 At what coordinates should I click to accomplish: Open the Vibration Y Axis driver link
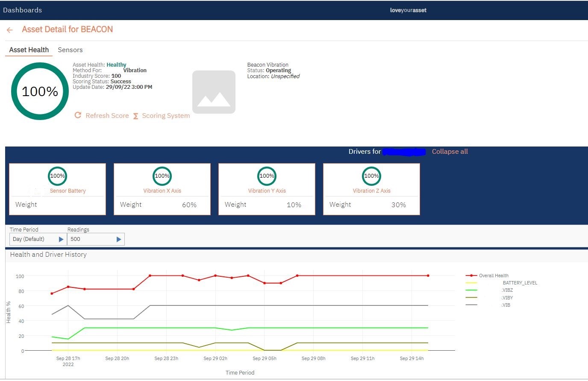[267, 191]
